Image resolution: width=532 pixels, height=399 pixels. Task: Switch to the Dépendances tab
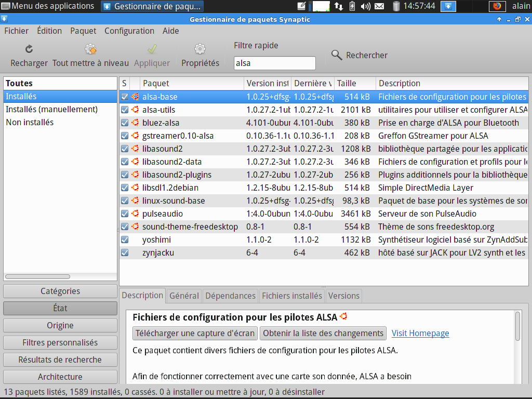point(230,296)
